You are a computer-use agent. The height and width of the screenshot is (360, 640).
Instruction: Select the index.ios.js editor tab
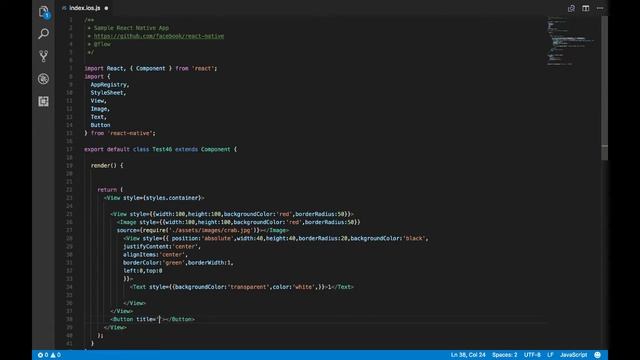pyautogui.click(x=84, y=8)
